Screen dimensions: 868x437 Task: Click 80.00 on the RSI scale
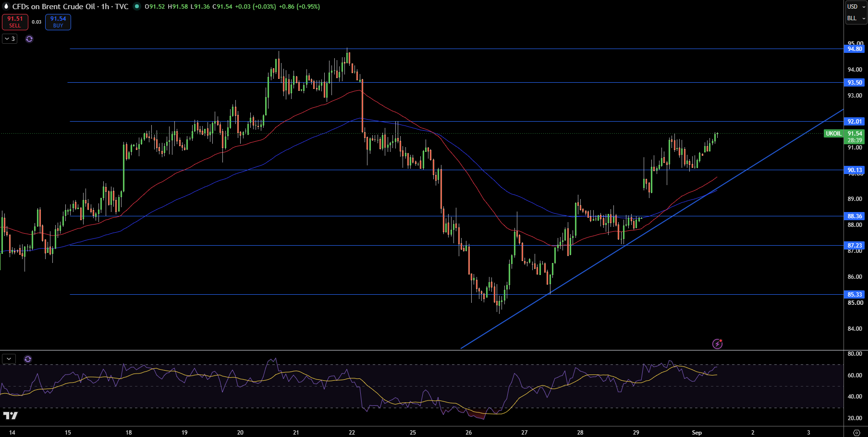[x=855, y=354]
